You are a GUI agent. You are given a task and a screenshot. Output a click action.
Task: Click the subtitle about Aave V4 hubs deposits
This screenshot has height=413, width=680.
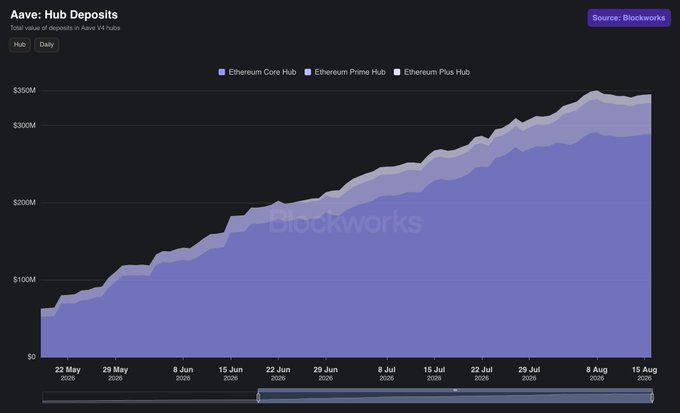coord(65,28)
